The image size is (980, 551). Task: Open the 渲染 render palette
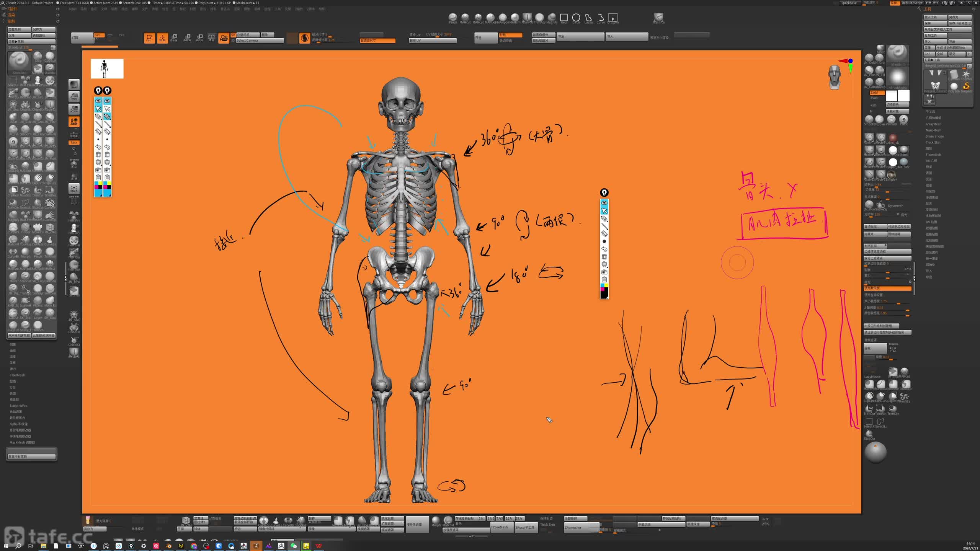click(11, 15)
